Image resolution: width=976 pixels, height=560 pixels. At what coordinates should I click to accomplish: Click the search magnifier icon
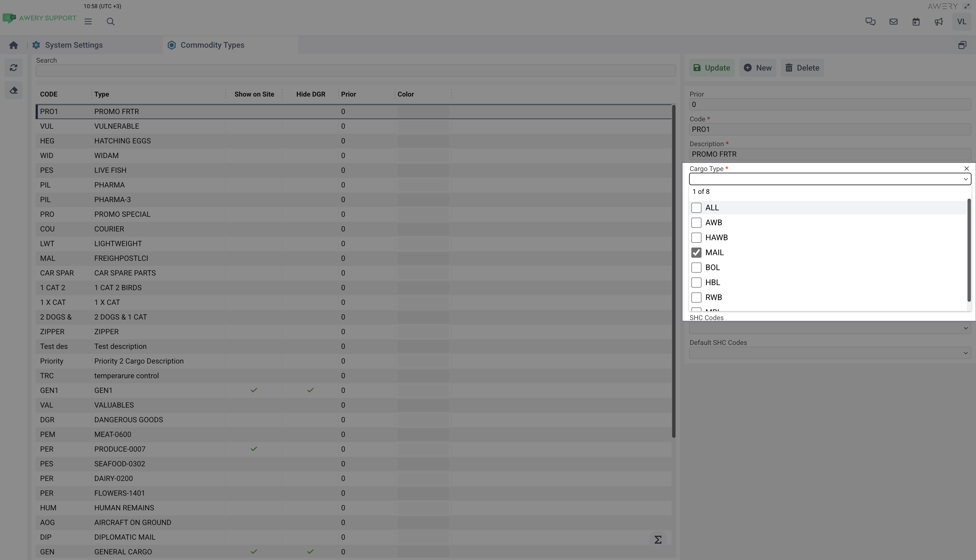[x=110, y=21]
